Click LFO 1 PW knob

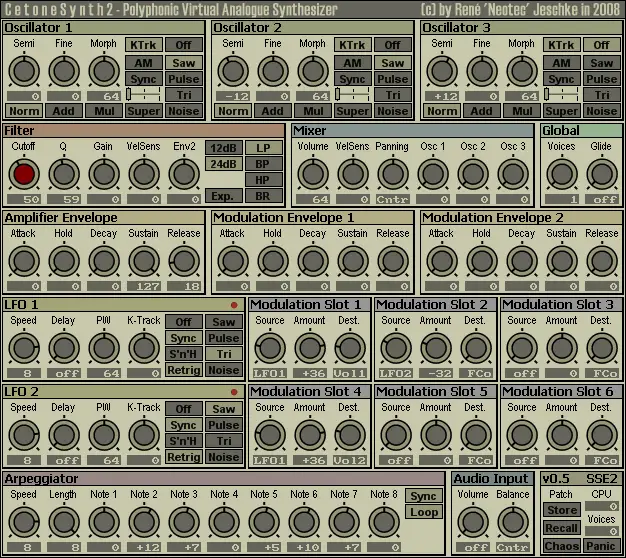[x=104, y=348]
